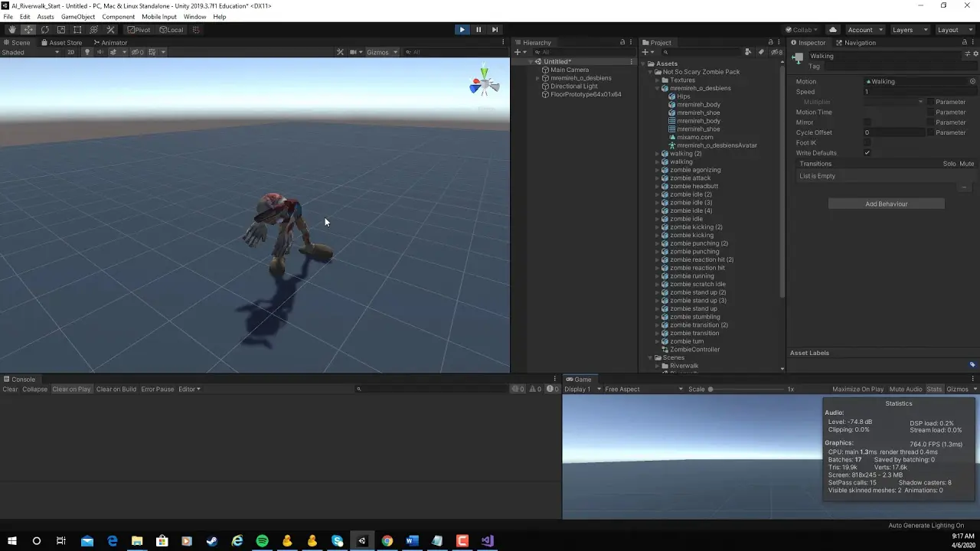The width and height of the screenshot is (980, 551).
Task: Open Spotify from the taskbar
Action: pyautogui.click(x=263, y=541)
